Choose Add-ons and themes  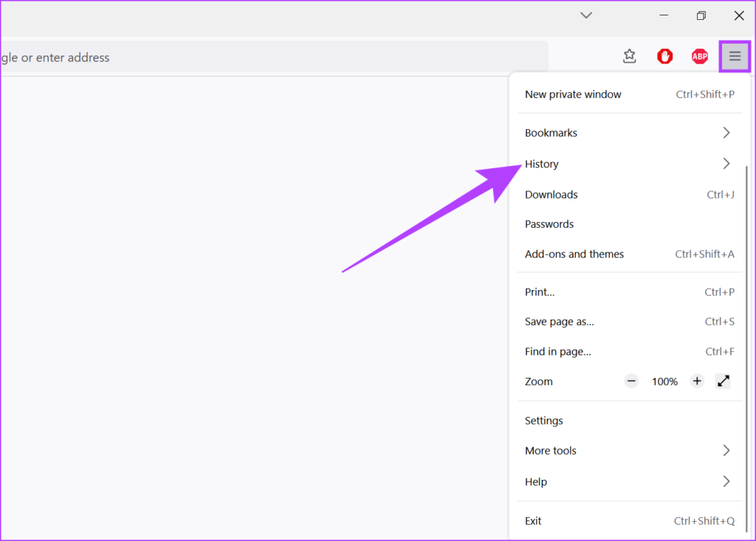[x=574, y=254]
